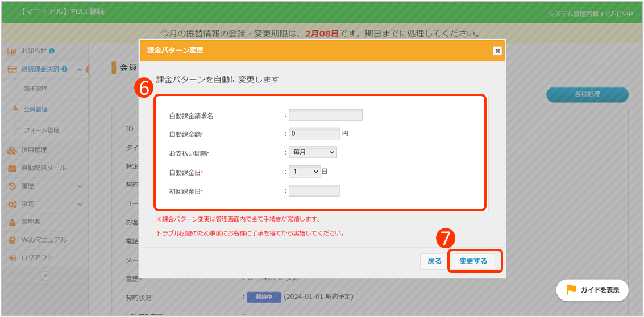
Task: Expand the 履歴 submenu arrow
Action: point(80,186)
